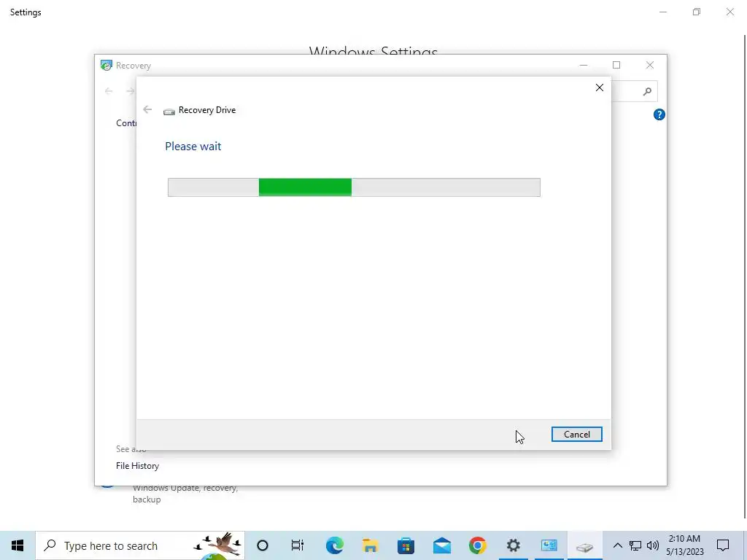The width and height of the screenshot is (747, 560).
Task: Close the Recovery Drive wizard dialog
Action: tap(600, 87)
